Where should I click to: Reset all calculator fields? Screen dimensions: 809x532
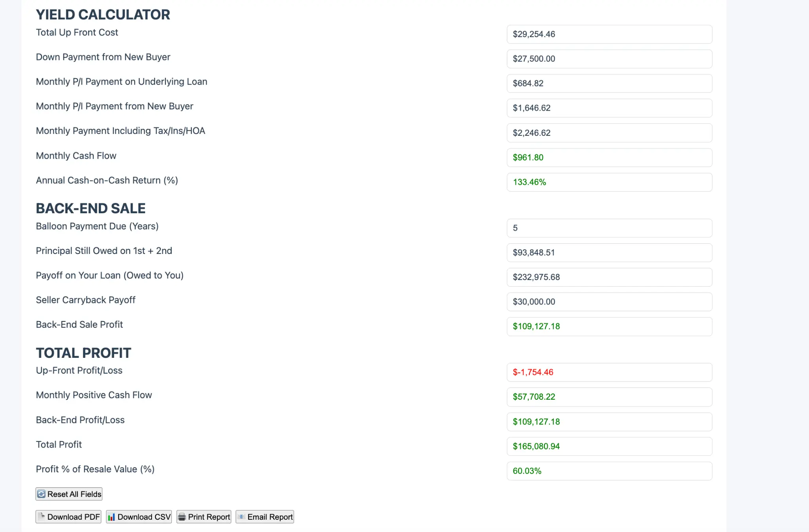click(x=68, y=494)
